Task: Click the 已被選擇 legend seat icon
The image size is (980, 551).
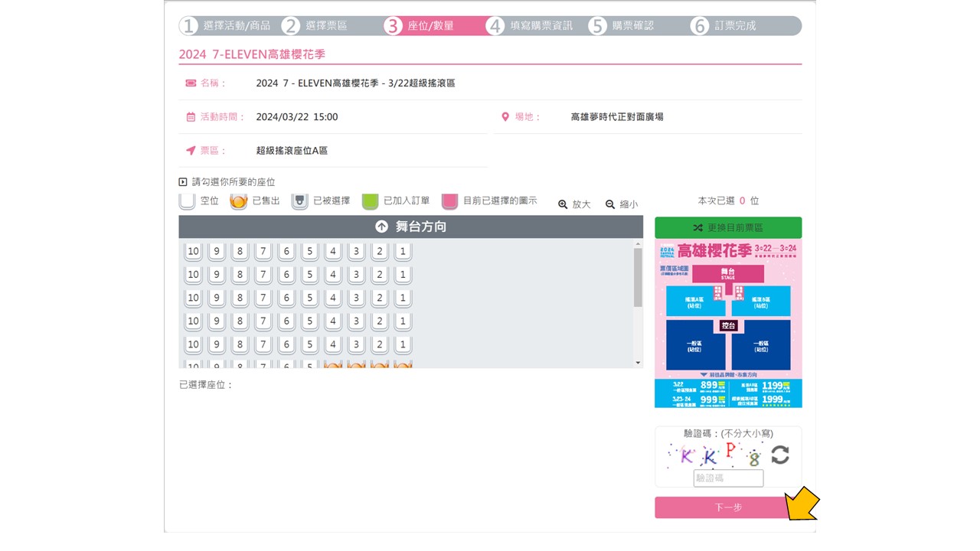Action: coord(299,201)
